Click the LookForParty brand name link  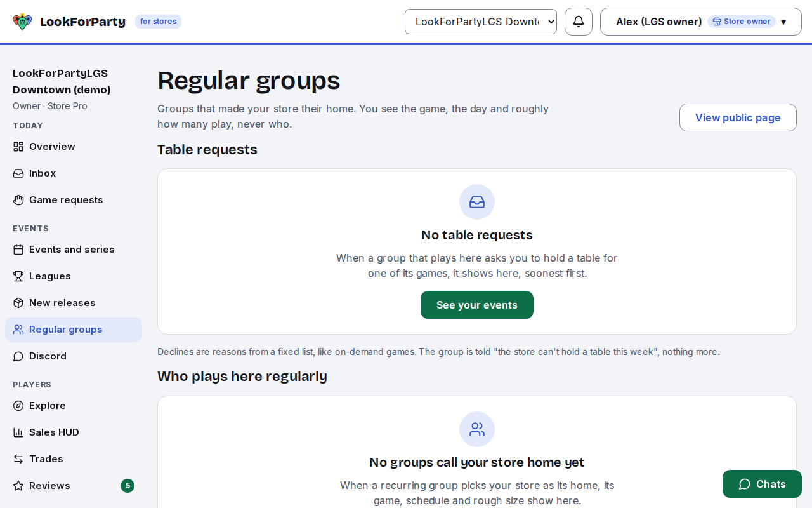click(x=82, y=22)
